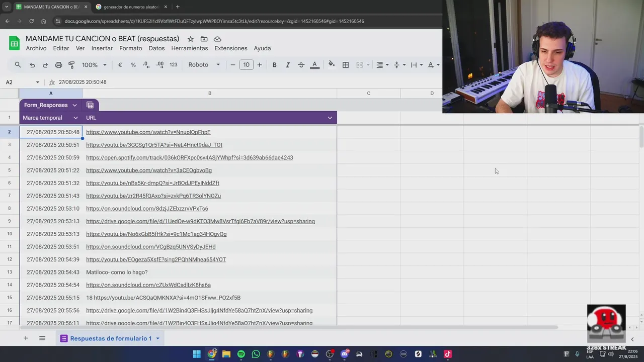Viewport: 644px width, 362px height.
Task: Open the Archivo menu
Action: [36, 48]
